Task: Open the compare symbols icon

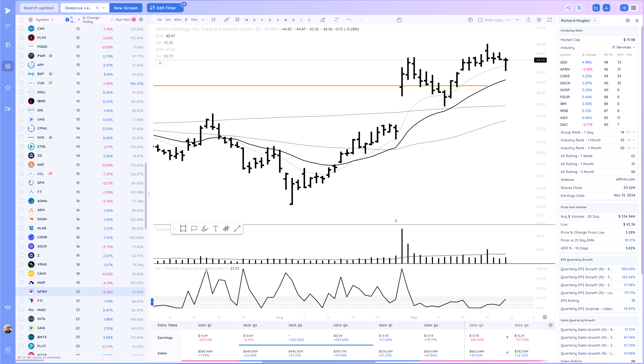Action: point(227,20)
